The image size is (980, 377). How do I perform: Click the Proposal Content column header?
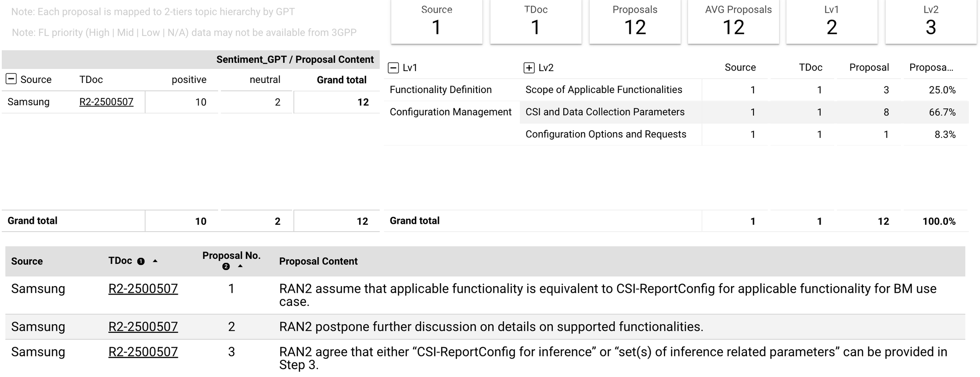(318, 261)
